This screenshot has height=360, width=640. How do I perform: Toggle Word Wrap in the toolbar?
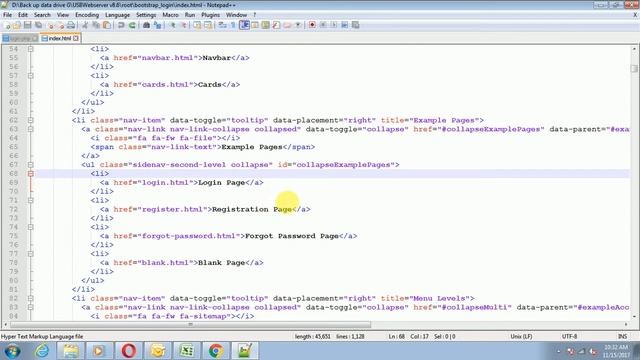(222, 25)
